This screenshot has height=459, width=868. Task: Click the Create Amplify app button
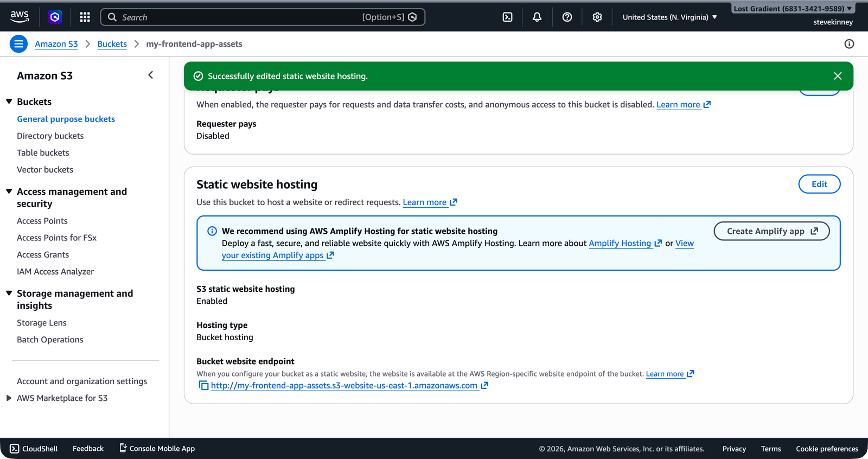(x=771, y=231)
